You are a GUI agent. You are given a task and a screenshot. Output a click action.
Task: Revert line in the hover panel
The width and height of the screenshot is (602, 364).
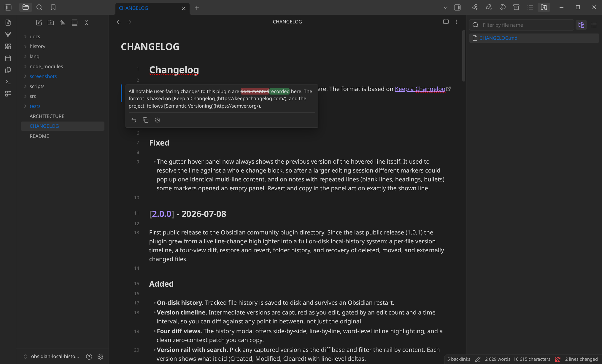134,120
